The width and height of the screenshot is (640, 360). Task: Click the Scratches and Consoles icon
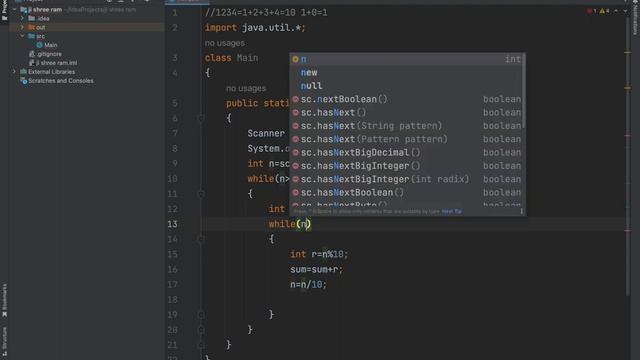(x=24, y=81)
